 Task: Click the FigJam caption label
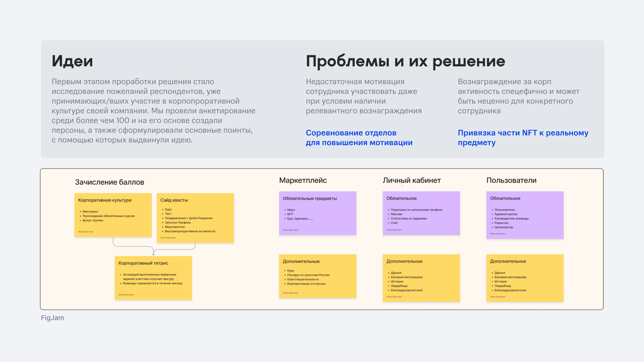52,318
